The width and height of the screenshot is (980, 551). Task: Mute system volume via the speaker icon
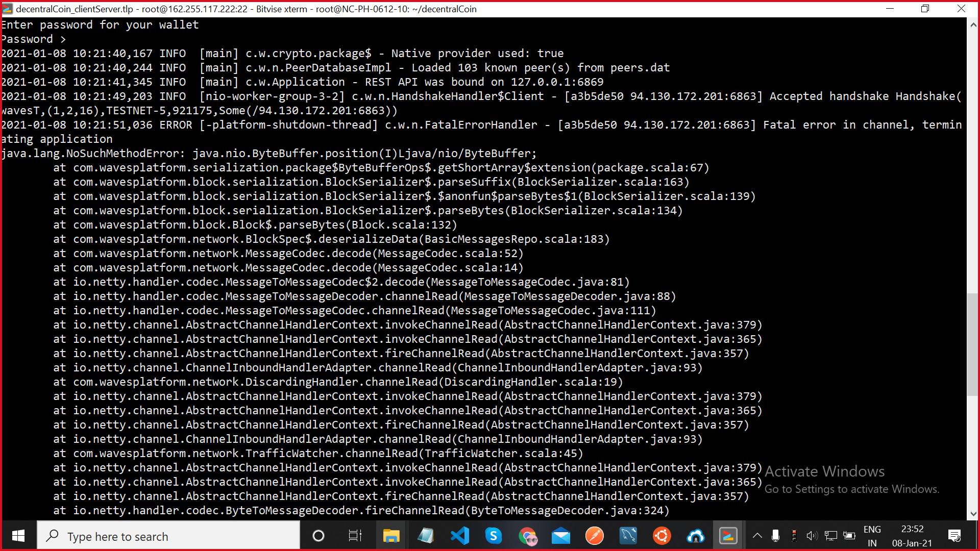812,536
